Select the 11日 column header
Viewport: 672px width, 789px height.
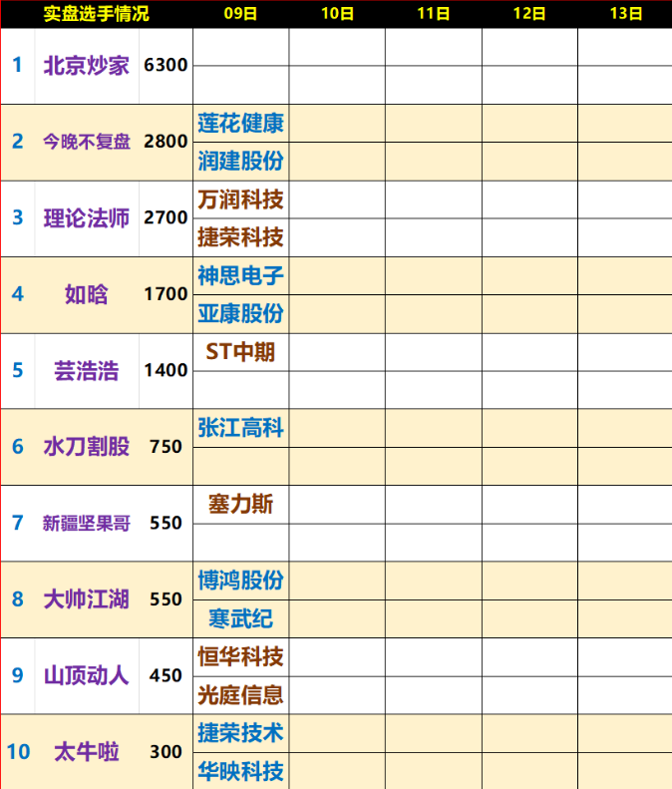433,14
